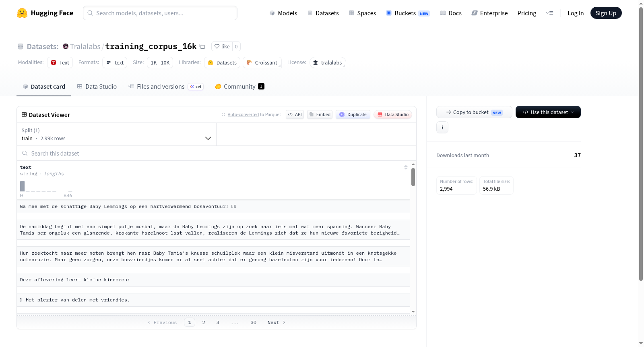This screenshot has width=644, height=347.
Task: Click the like count 0
Action: pyautogui.click(x=236, y=46)
